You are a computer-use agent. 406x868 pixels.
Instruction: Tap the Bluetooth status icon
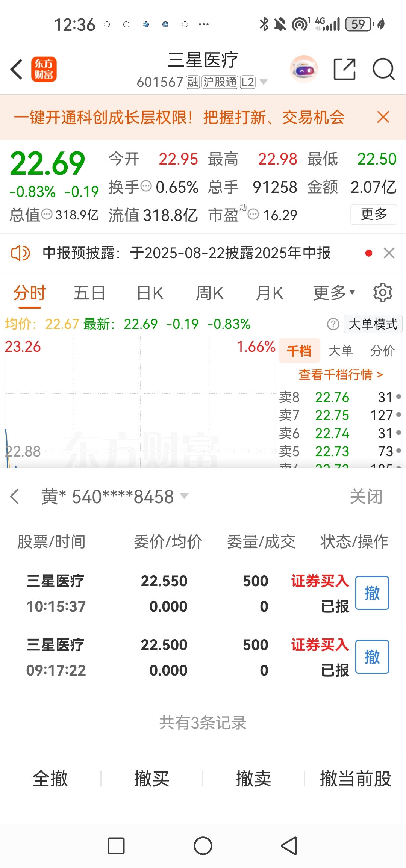(x=264, y=24)
